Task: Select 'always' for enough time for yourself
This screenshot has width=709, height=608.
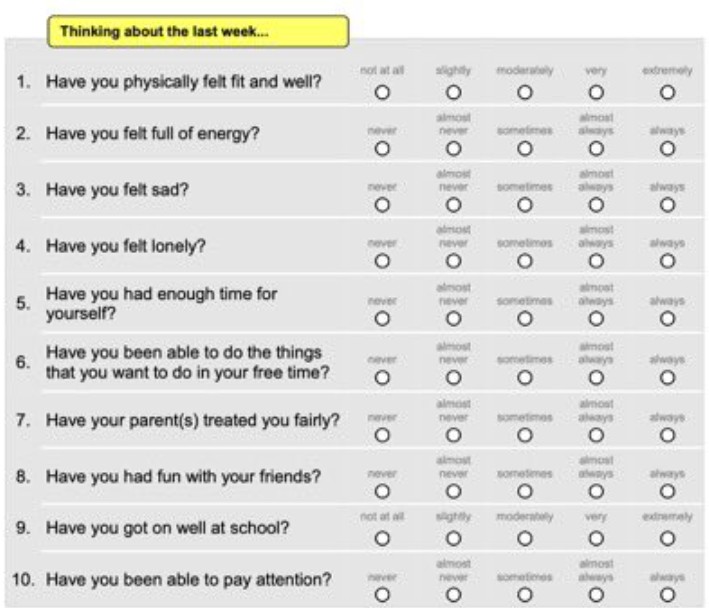Action: click(667, 318)
